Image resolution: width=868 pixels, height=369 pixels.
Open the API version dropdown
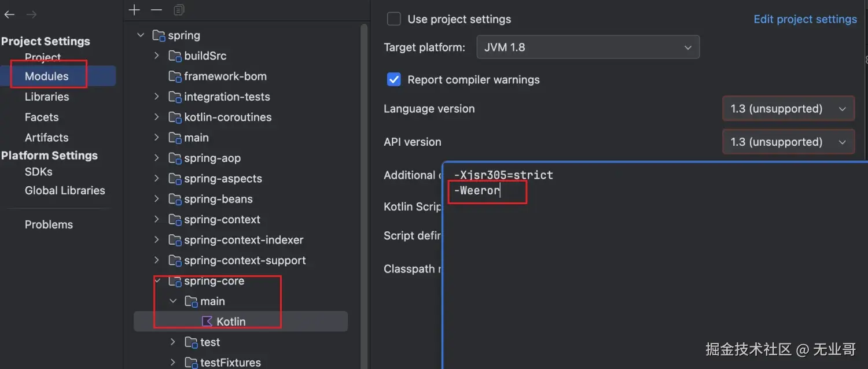788,142
